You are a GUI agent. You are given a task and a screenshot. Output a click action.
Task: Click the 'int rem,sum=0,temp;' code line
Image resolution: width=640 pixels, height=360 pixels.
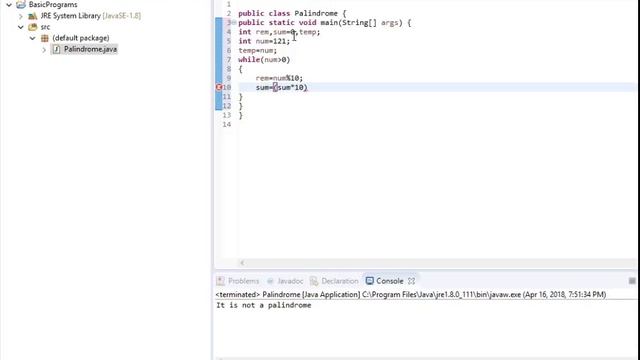click(279, 32)
